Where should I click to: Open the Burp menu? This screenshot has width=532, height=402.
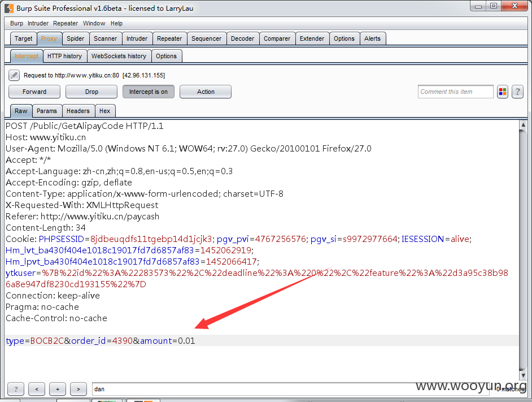click(16, 23)
